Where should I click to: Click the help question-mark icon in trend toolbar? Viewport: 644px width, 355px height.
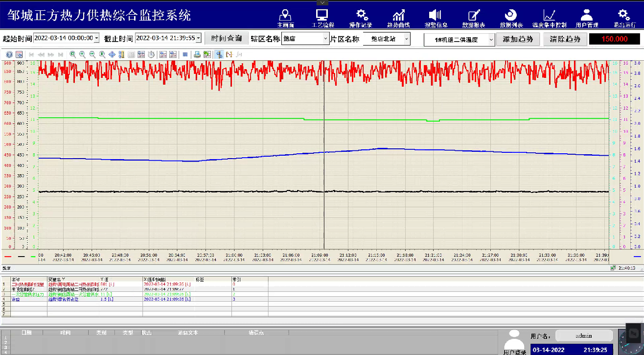9,54
